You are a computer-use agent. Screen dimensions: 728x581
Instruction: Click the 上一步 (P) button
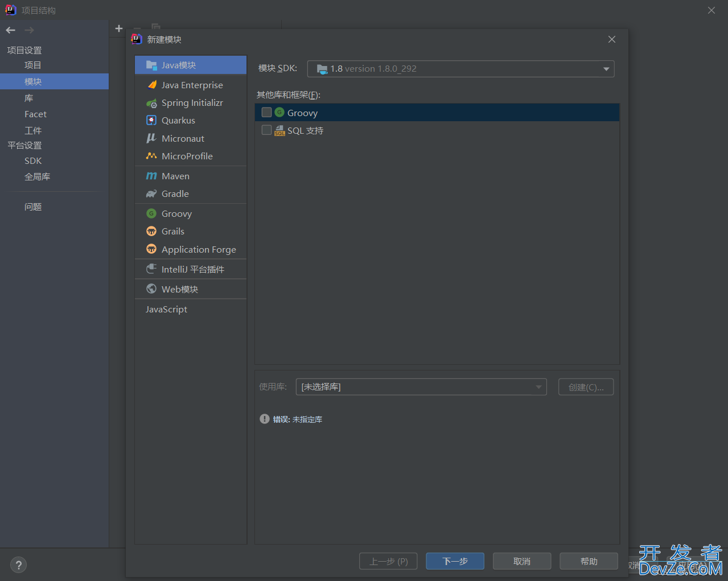coord(388,561)
